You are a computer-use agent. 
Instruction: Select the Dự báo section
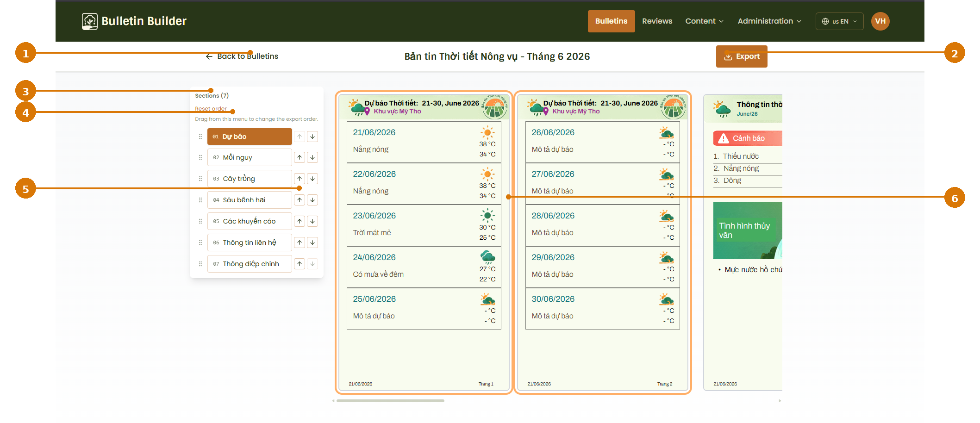(250, 137)
